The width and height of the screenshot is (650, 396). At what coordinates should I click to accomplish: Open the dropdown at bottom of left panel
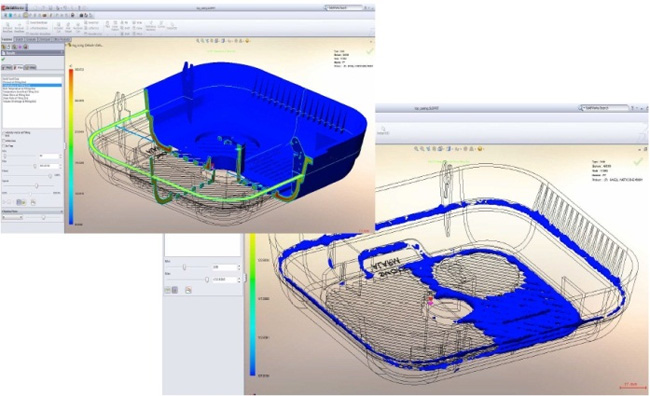pyautogui.click(x=12, y=217)
